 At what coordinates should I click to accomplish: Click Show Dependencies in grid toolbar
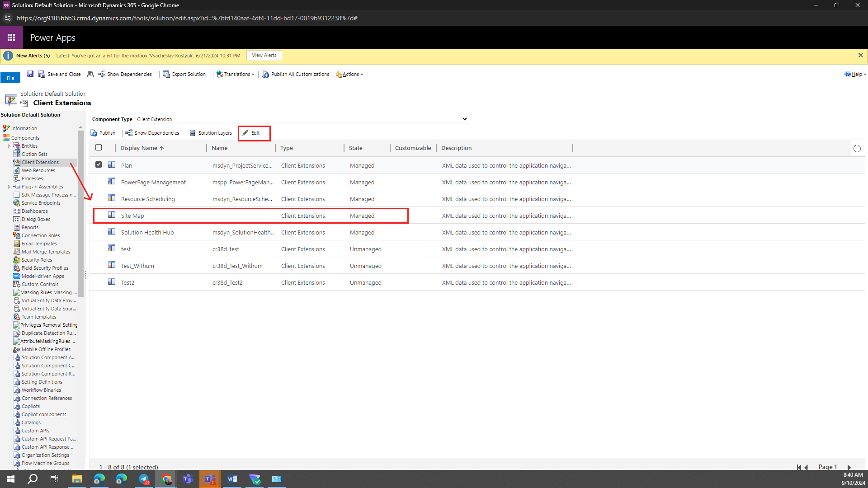(152, 133)
